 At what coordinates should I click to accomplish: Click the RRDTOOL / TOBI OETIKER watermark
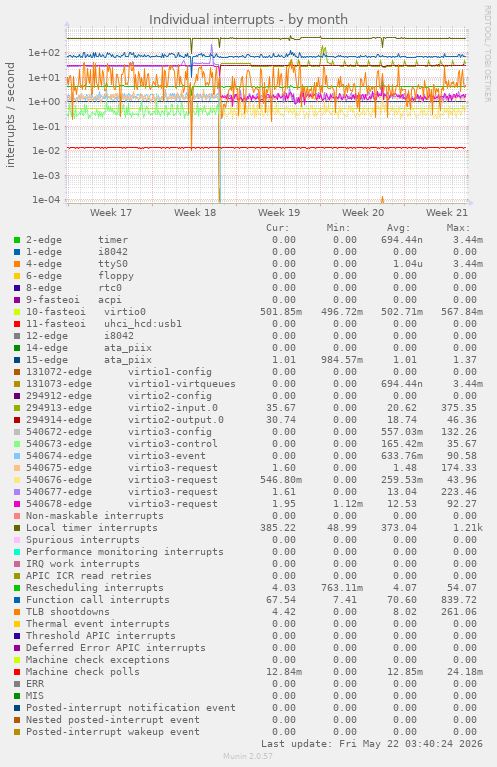(488, 54)
